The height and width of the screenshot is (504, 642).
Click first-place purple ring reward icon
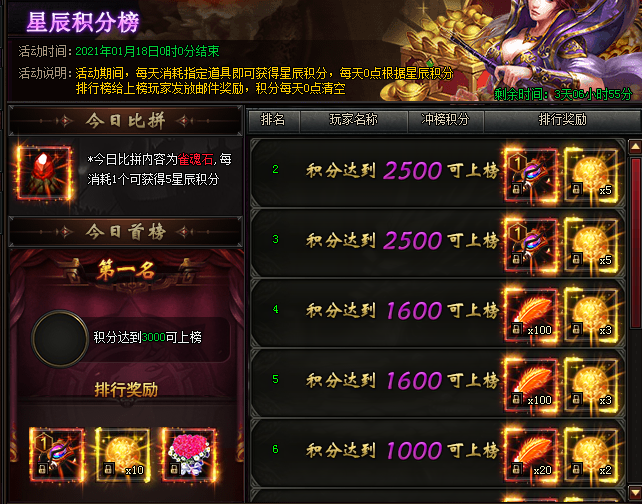click(x=57, y=454)
